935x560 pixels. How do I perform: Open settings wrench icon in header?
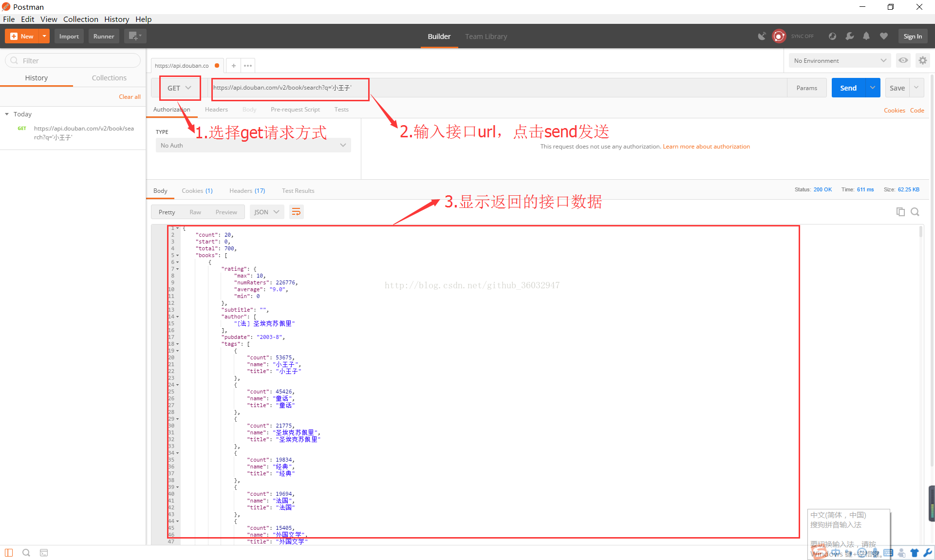click(849, 36)
